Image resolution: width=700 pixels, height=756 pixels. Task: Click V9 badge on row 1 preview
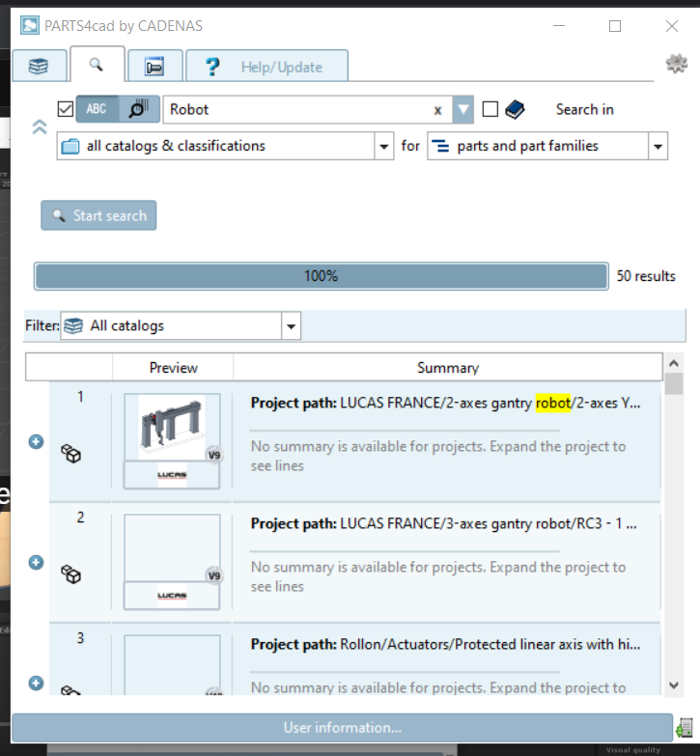214,455
